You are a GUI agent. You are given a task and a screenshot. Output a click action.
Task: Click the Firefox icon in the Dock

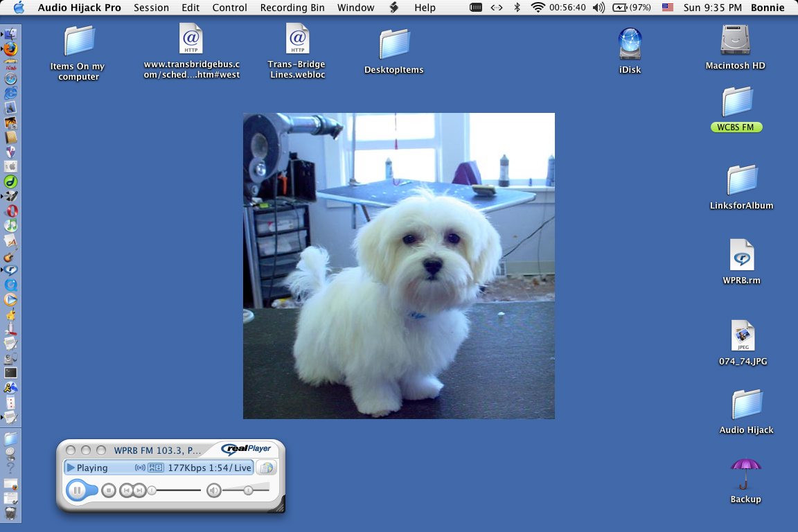click(x=11, y=48)
